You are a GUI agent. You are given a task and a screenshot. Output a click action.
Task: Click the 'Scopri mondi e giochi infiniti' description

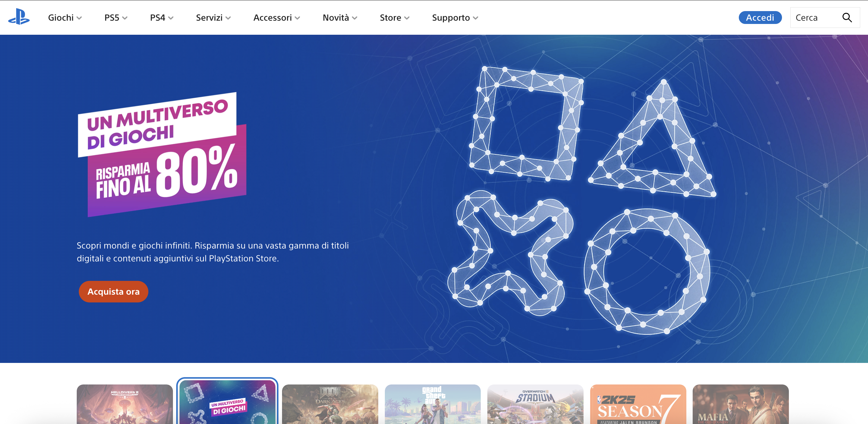pos(213,252)
